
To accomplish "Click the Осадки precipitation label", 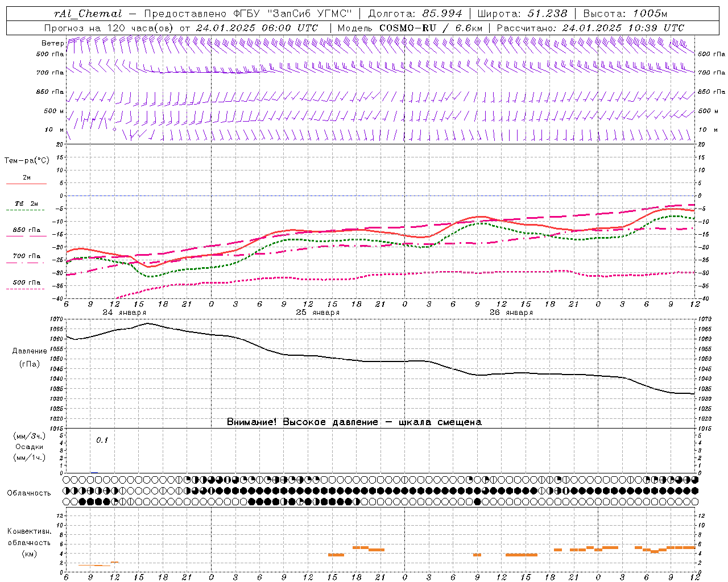I will [30, 447].
